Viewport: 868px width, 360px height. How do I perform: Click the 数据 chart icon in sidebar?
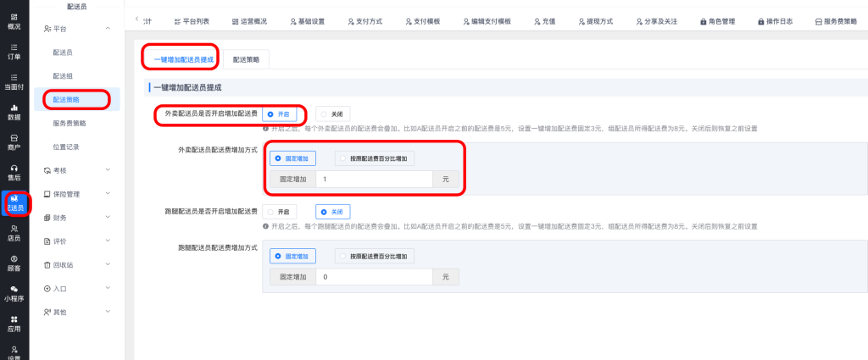14,112
